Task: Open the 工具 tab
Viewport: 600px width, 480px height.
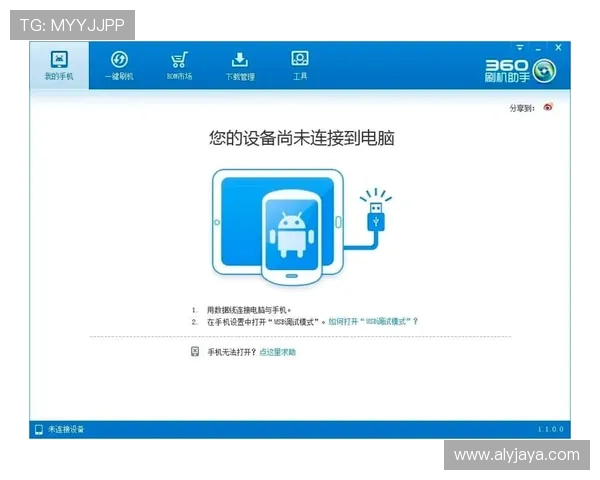Action: click(x=300, y=65)
